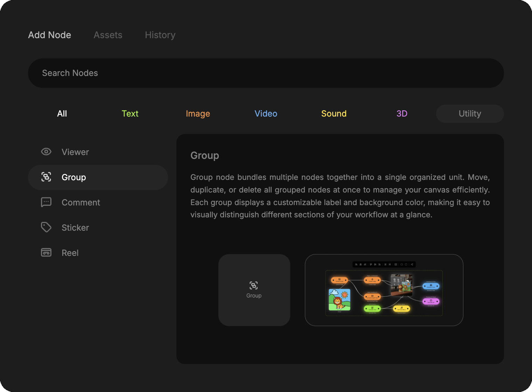This screenshot has width=532, height=392.
Task: Filter nodes by Text category
Action: coord(130,114)
